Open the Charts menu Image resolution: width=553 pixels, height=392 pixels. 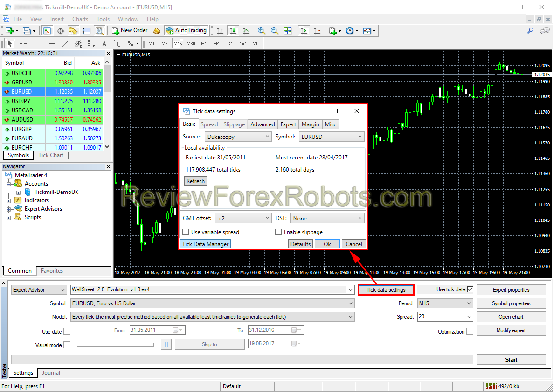[80, 19]
